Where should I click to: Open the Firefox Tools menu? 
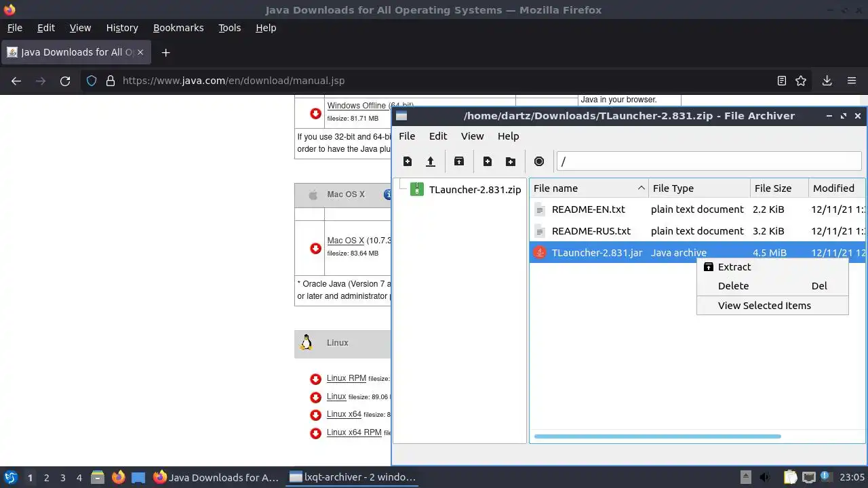pyautogui.click(x=229, y=28)
